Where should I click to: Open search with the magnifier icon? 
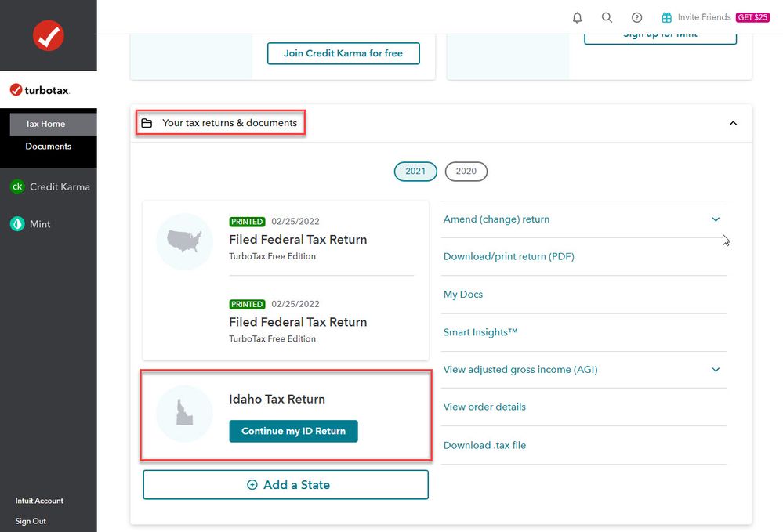[607, 17]
